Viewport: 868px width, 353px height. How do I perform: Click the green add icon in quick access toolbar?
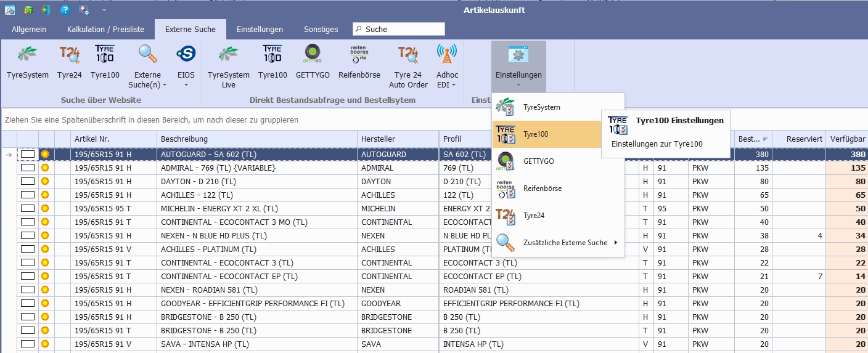point(28,10)
